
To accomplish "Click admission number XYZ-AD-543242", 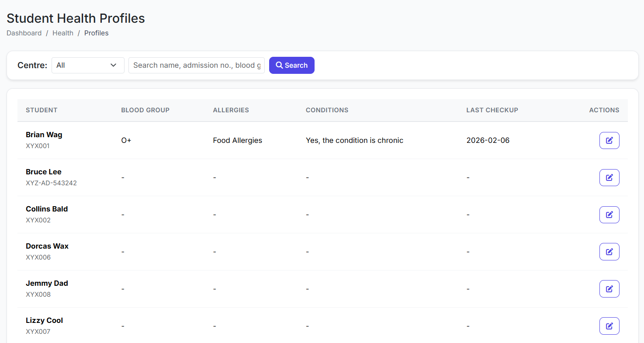I will click(51, 183).
